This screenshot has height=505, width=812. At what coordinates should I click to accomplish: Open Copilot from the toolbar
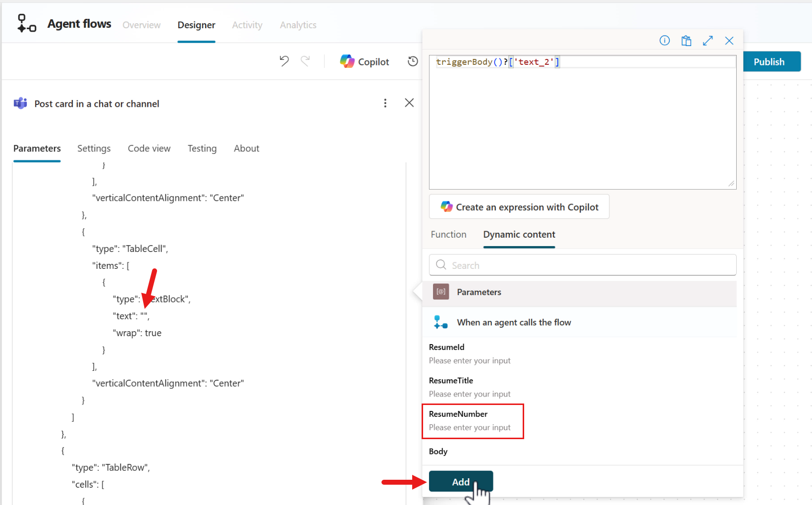tap(365, 61)
